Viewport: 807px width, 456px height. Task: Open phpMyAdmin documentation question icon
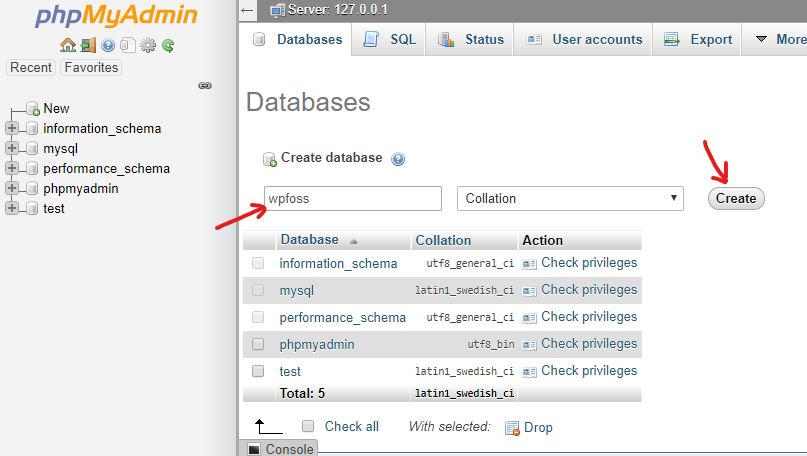108,45
